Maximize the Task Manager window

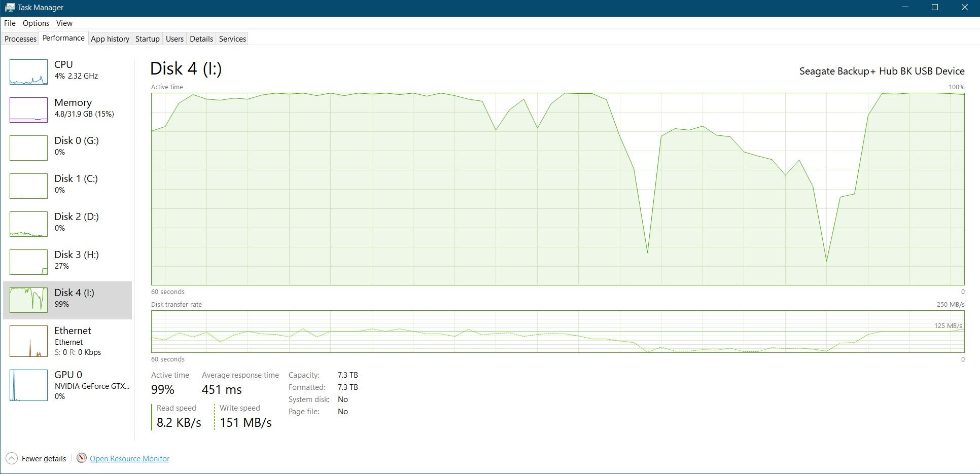point(935,7)
